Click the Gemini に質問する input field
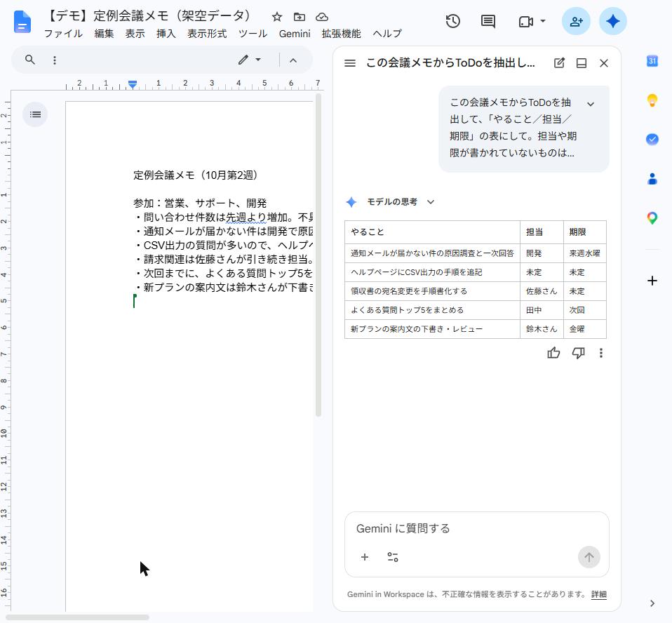 [476, 528]
